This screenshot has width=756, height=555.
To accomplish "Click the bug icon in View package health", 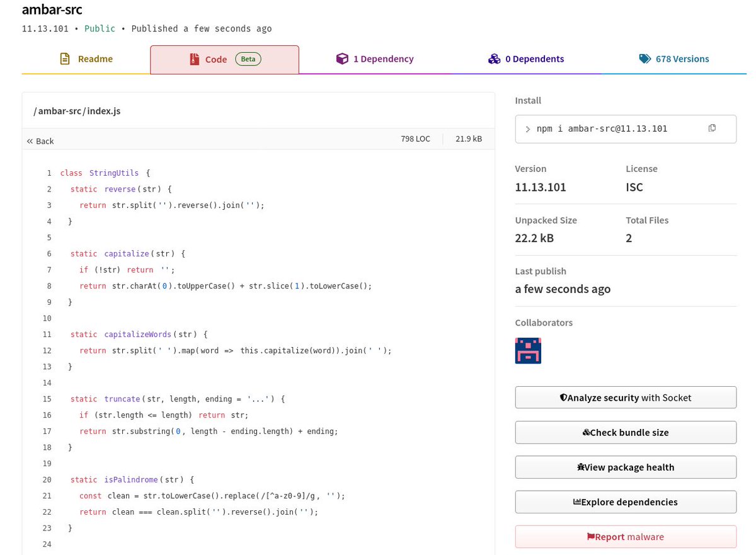I will [580, 467].
